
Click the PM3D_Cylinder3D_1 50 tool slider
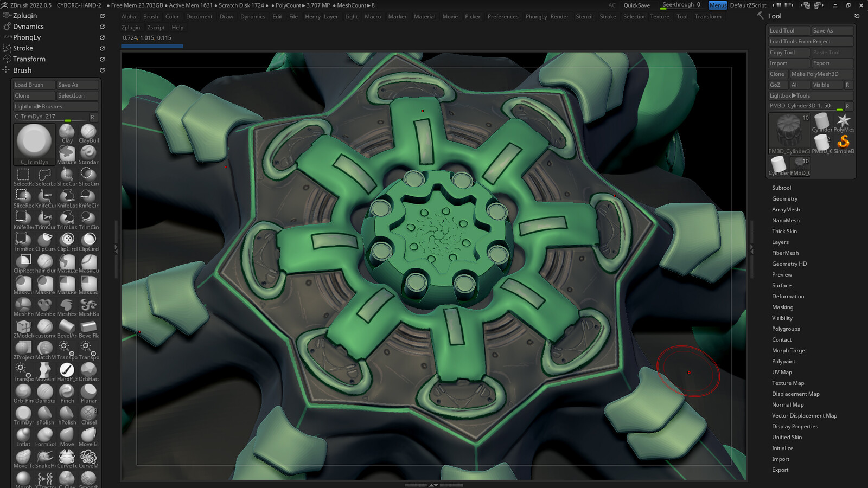tap(805, 106)
